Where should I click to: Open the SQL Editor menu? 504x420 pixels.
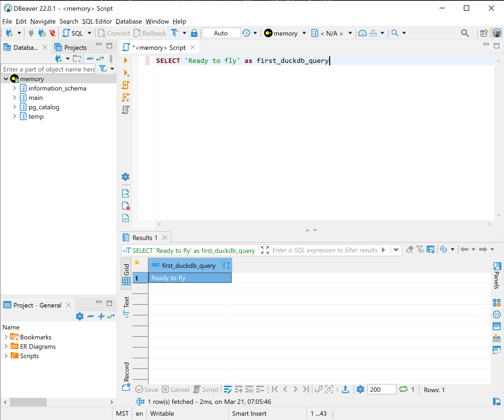coord(97,21)
